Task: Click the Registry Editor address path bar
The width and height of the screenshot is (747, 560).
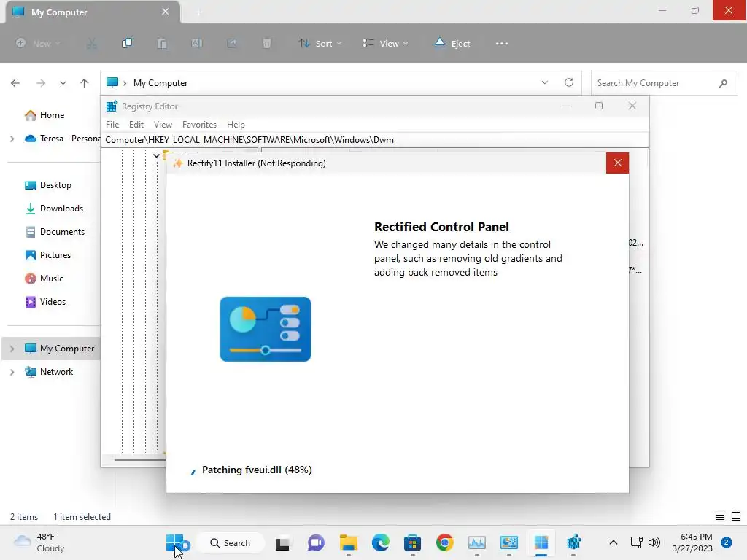Action: (x=374, y=139)
